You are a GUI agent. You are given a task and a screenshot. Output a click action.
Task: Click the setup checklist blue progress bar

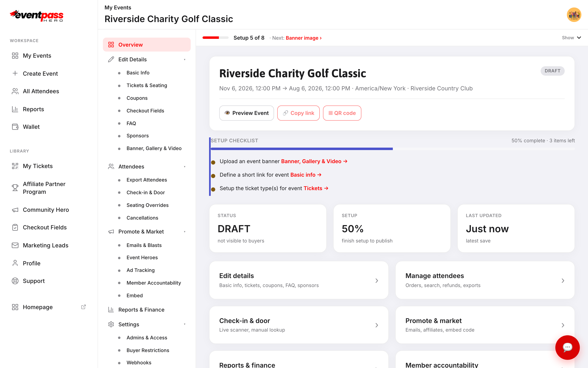point(302,149)
